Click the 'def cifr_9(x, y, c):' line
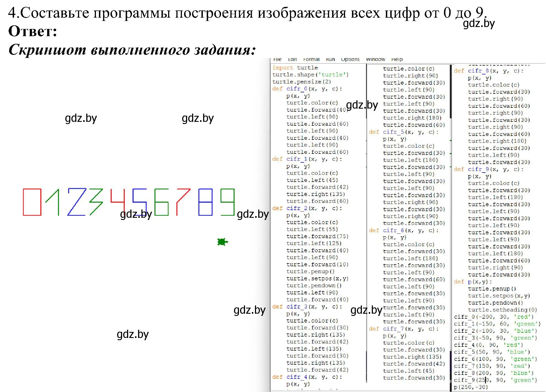 489,169
